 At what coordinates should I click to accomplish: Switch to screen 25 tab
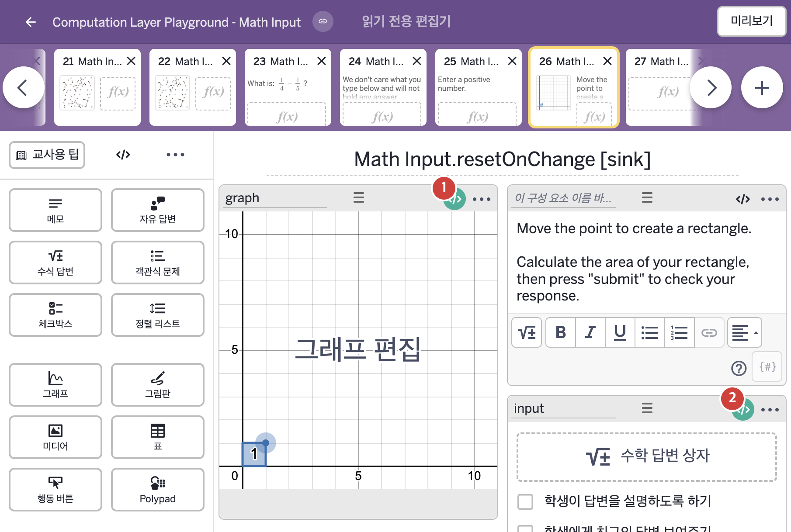click(x=478, y=87)
